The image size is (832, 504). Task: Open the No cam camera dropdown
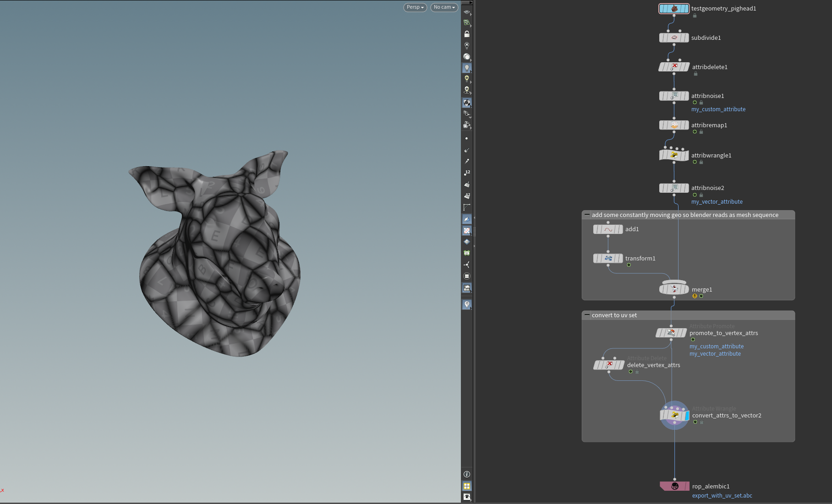(x=444, y=7)
